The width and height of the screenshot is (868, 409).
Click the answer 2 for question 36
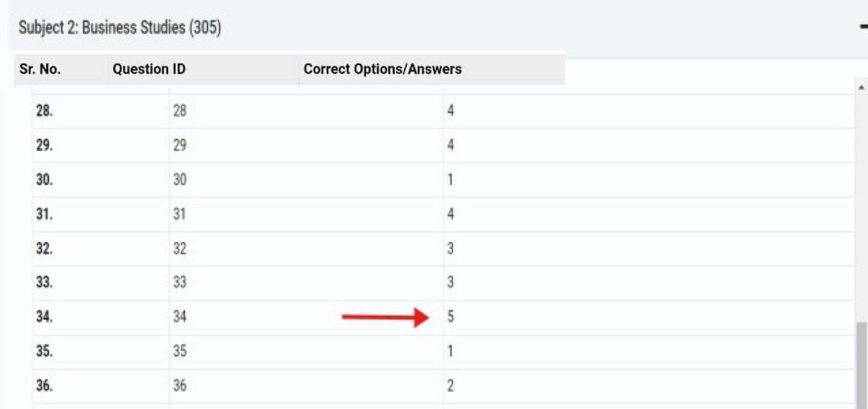pos(450,385)
